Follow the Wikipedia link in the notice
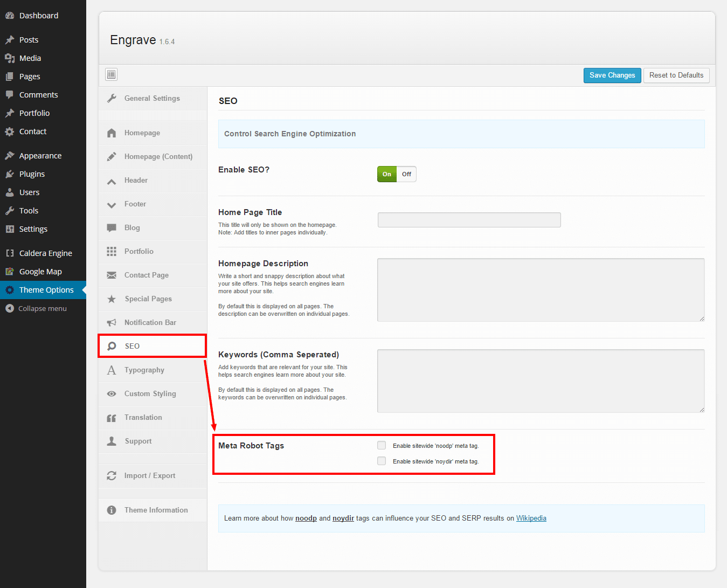This screenshot has width=727, height=588. (531, 518)
